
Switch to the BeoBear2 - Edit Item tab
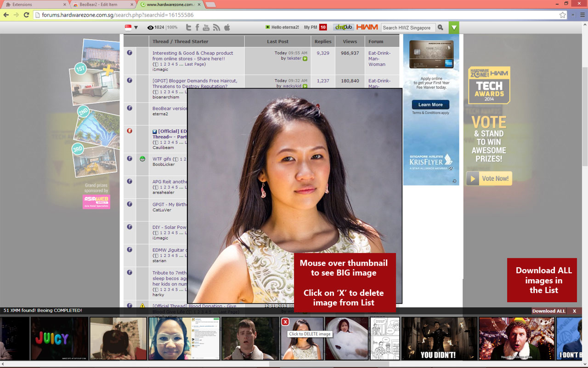point(103,5)
